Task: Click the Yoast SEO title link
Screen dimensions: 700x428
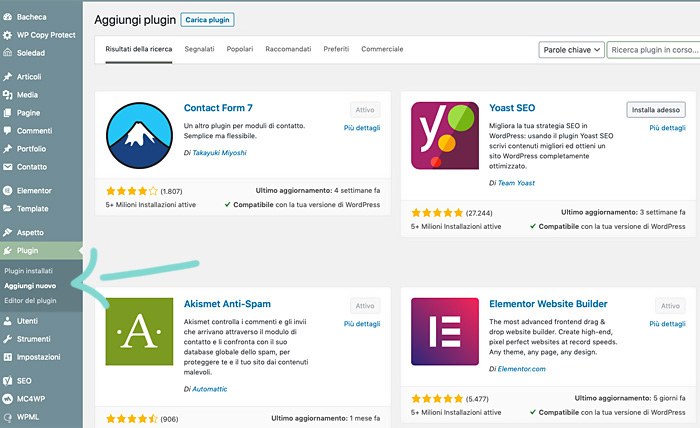Action: [512, 108]
